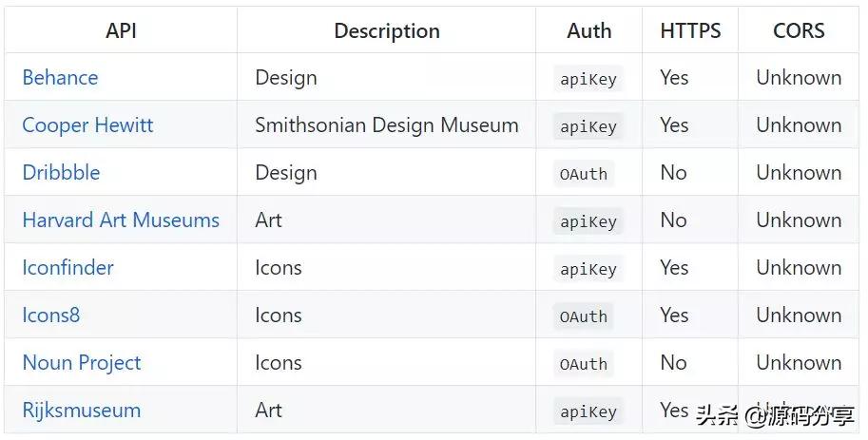Screen dimensions: 868x440
Task: Click the apiKey tag in Iconfinder row
Action: 588,269
